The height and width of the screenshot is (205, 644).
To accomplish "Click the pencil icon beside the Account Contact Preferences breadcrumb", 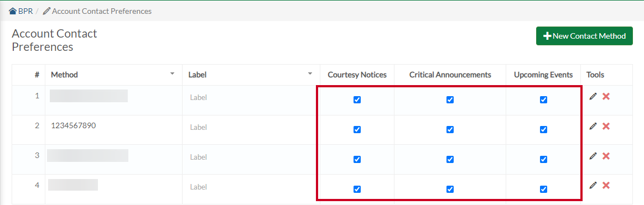I will pos(46,11).
